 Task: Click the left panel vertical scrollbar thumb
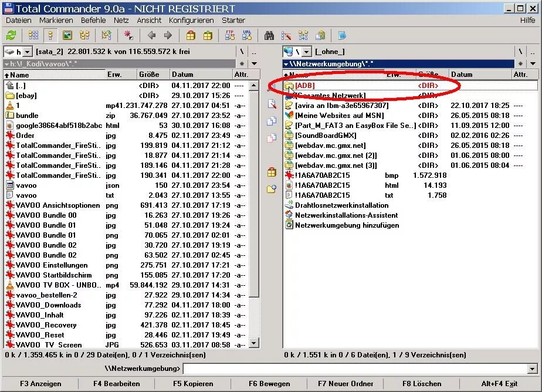(x=254, y=194)
